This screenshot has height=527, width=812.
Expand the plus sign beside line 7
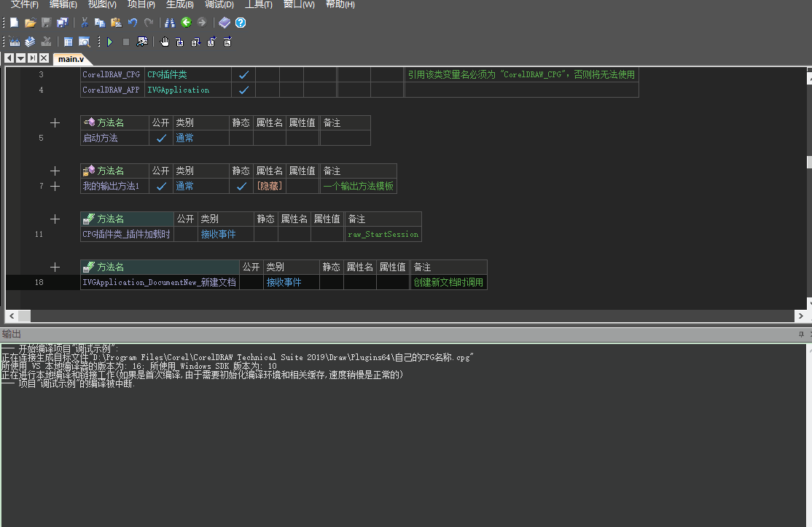coord(55,187)
